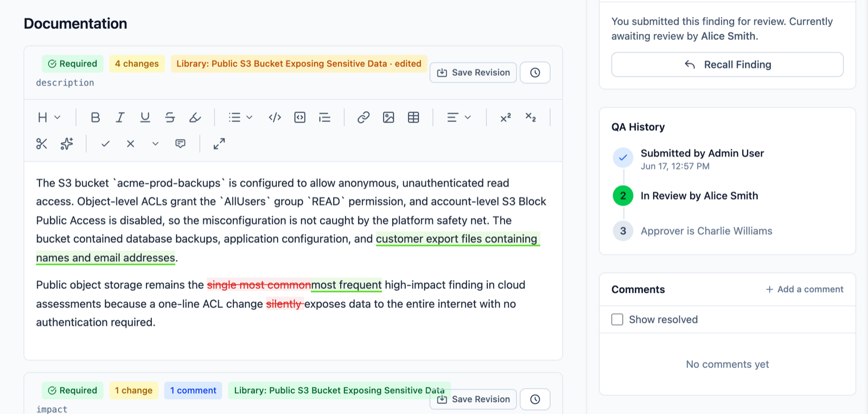Screen dimensions: 868x414
Task: Open revision history for impact field
Action: click(535, 399)
